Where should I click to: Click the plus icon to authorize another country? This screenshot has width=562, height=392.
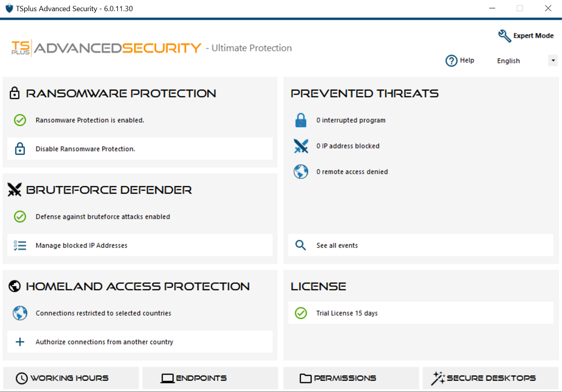pyautogui.click(x=20, y=342)
